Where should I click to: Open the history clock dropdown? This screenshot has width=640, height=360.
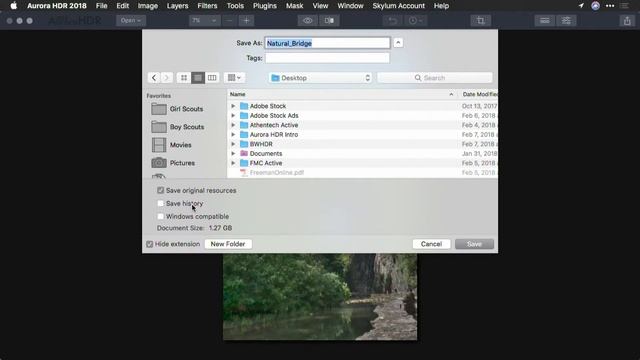(x=416, y=20)
